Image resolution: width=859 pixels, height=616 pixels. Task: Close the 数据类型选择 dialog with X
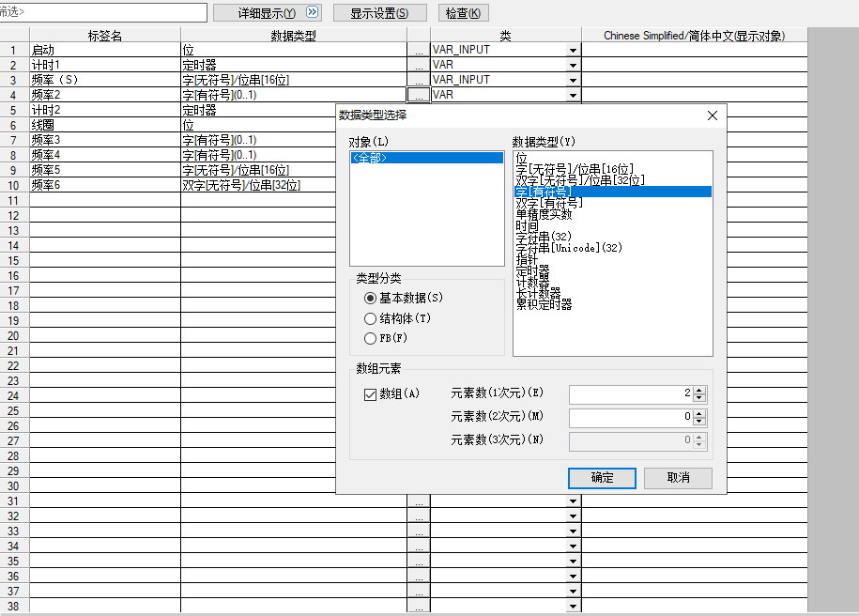[712, 115]
